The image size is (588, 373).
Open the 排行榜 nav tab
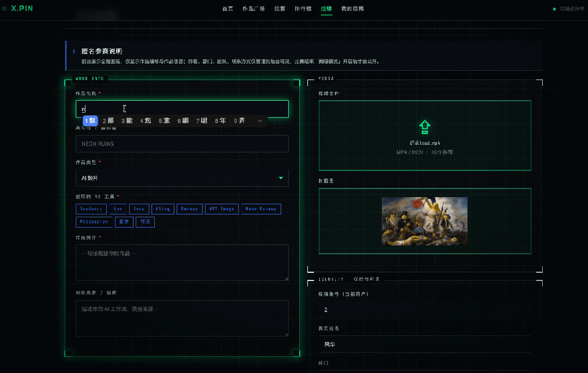point(303,9)
